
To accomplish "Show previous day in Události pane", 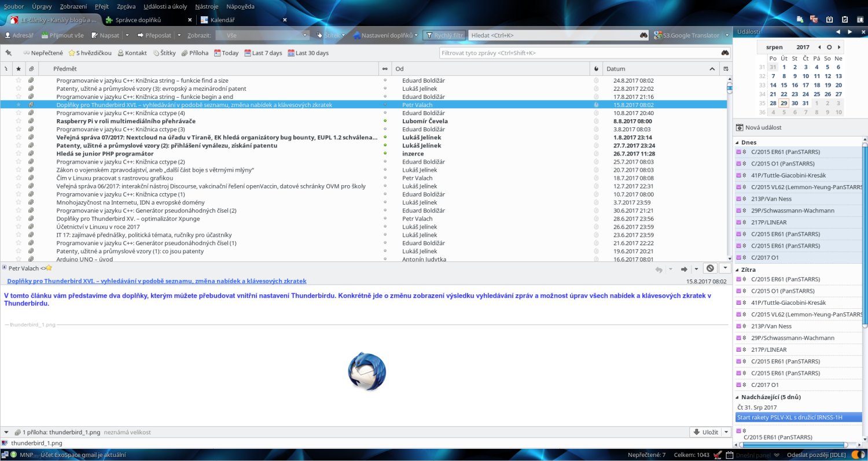I will (838, 31).
